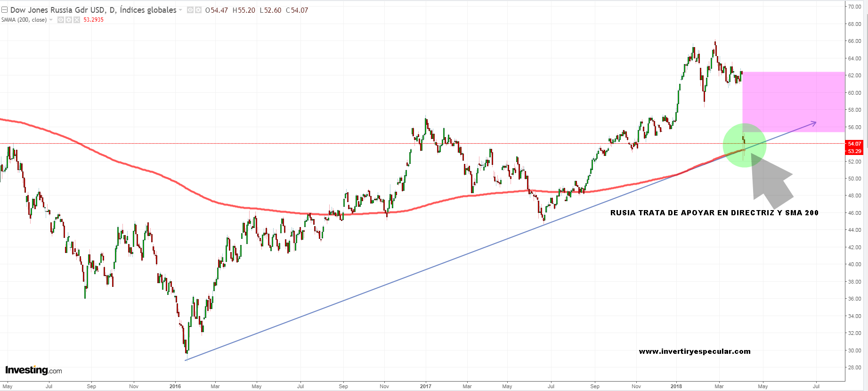Click the red 54.07 price label
The width and height of the screenshot is (868, 391).
[854, 144]
